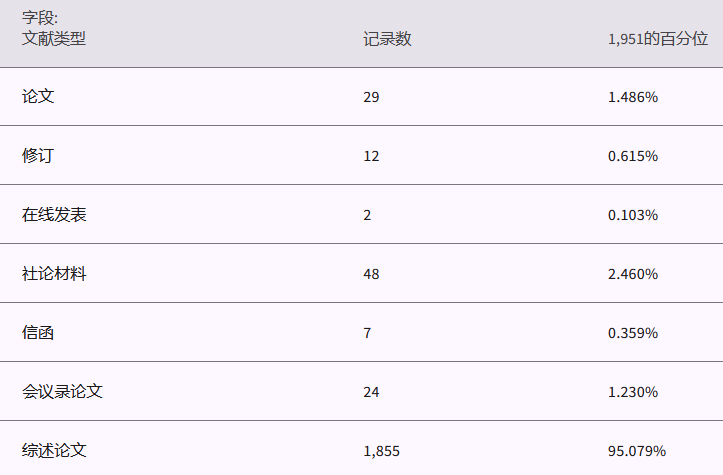Viewport: 723px width, 475px height.
Task: Click the 0.359% percentage value
Action: tap(632, 333)
